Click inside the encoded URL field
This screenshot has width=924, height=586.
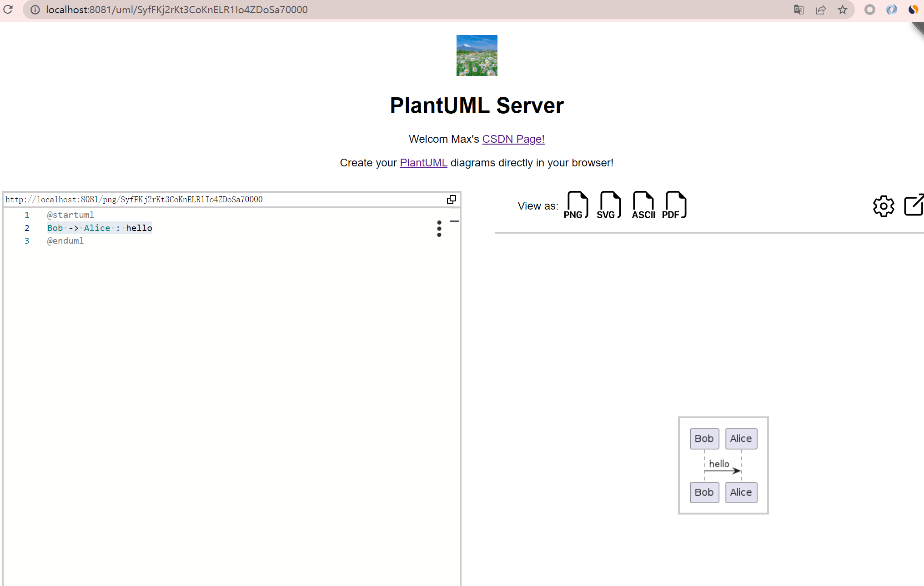(x=182, y=199)
